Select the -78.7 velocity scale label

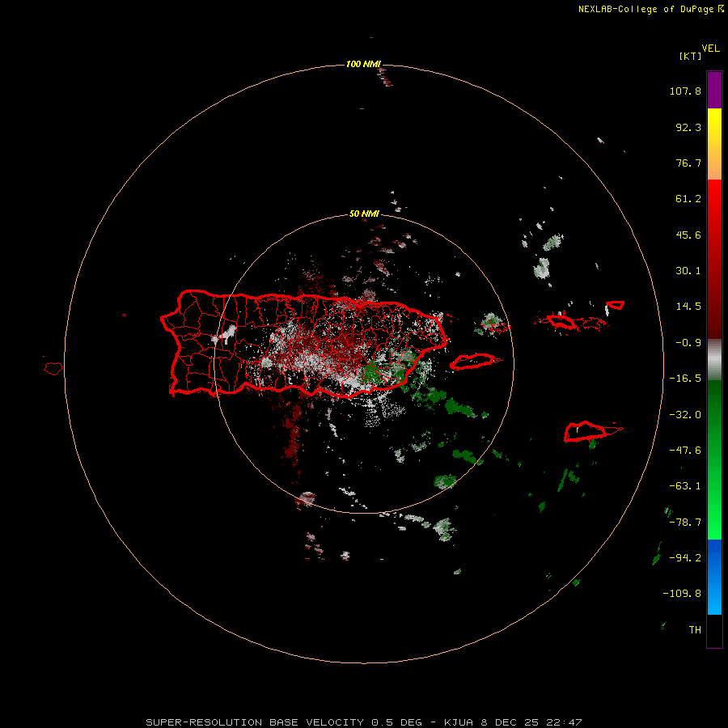tap(685, 523)
